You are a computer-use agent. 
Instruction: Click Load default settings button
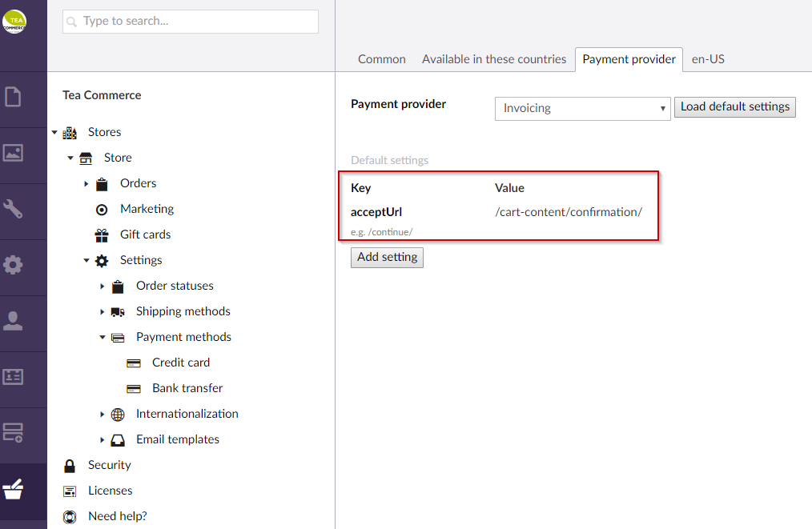pyautogui.click(x=735, y=106)
